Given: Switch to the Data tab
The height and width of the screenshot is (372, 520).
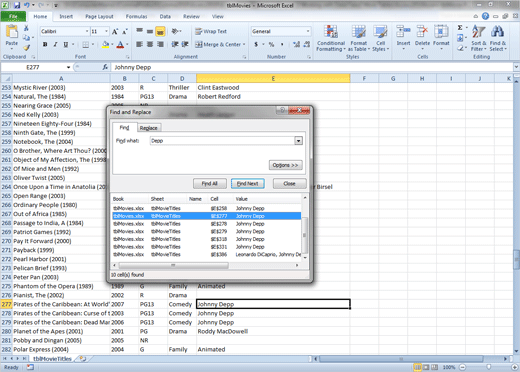Looking at the screenshot, I should (165, 16).
